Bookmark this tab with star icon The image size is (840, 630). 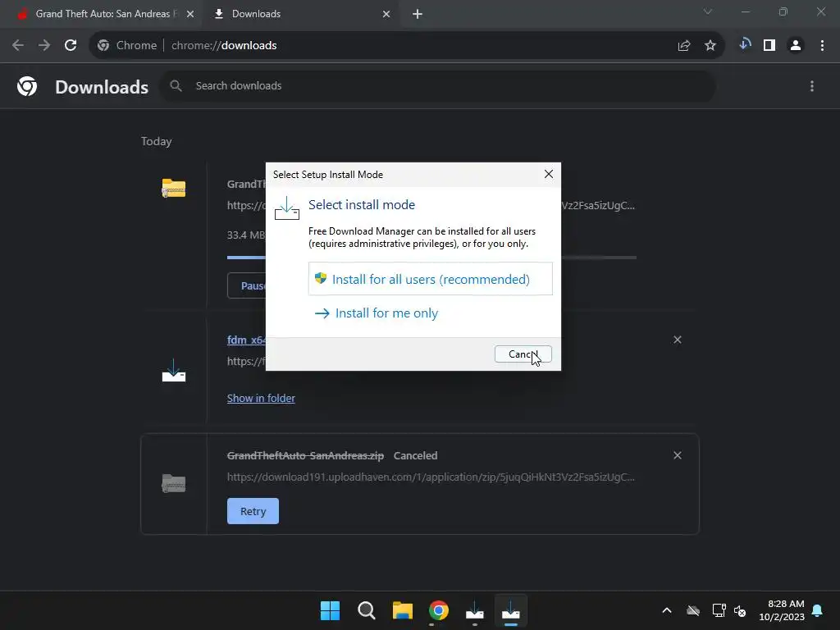(710, 46)
